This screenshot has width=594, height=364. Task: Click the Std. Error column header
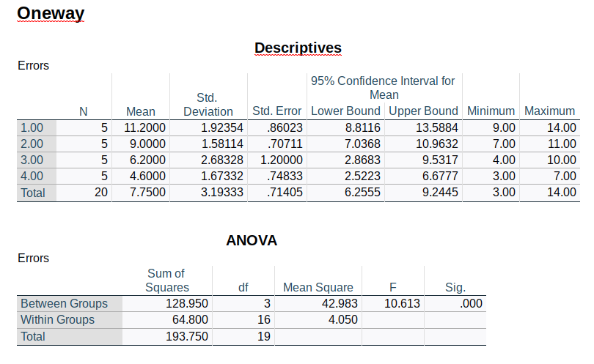click(x=276, y=111)
